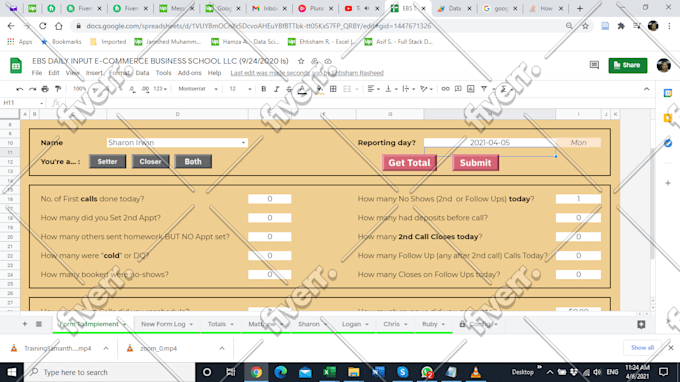Open the font size 12 dropdown

tap(240, 89)
